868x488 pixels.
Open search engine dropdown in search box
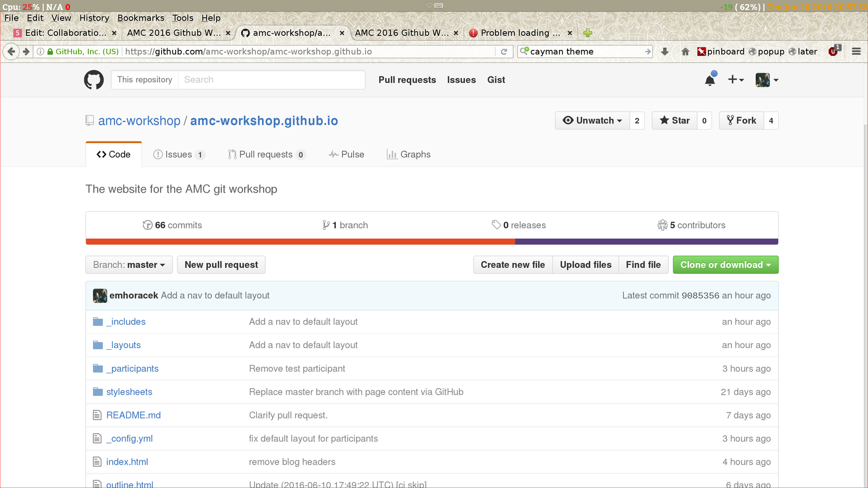click(525, 52)
